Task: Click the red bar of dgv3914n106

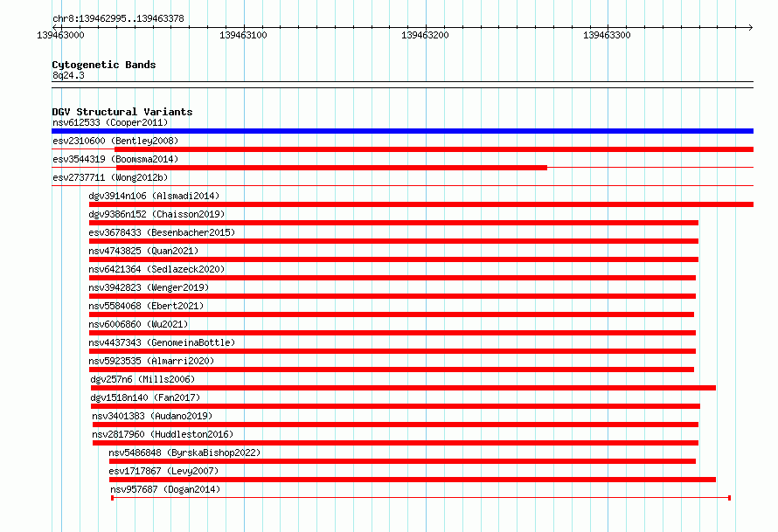Action: (x=421, y=204)
